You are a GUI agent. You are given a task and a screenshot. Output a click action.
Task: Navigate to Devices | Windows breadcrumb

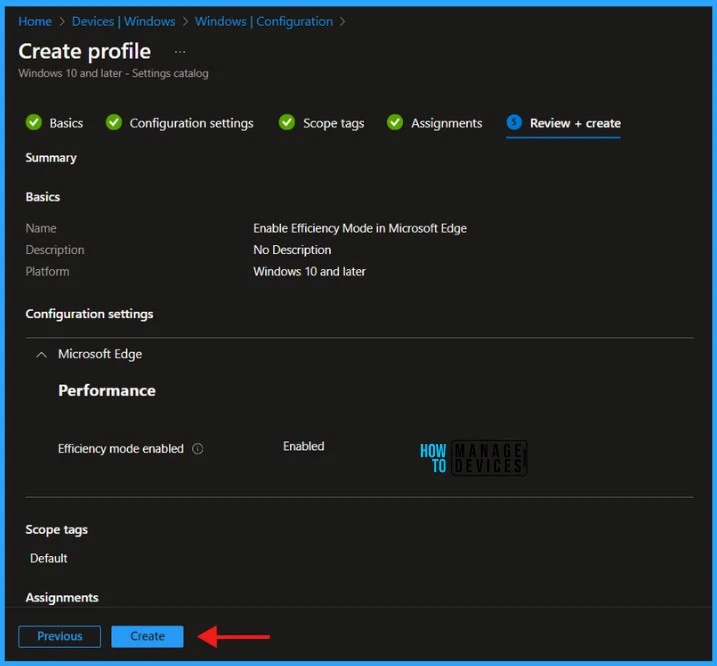click(123, 21)
